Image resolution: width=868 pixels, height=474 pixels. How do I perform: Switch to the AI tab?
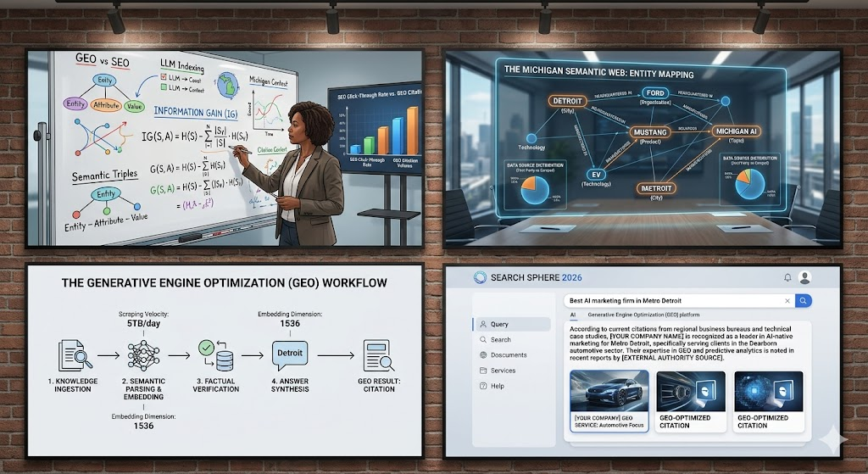coord(573,315)
